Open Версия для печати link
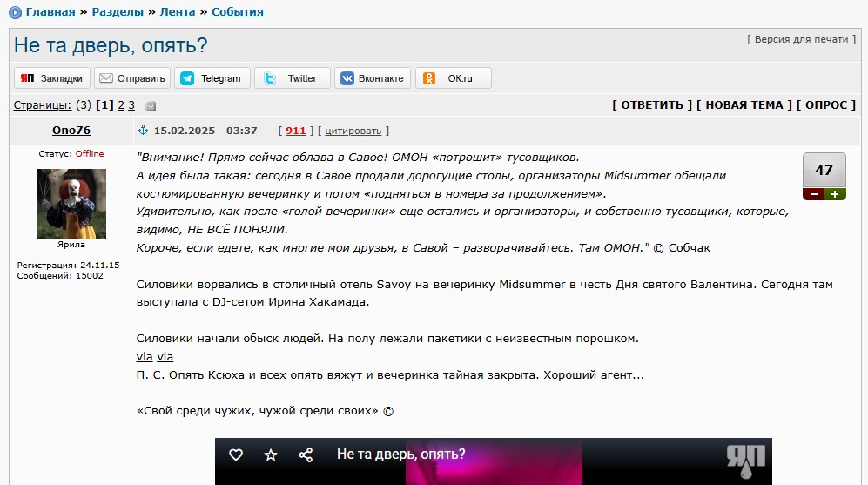 801,39
